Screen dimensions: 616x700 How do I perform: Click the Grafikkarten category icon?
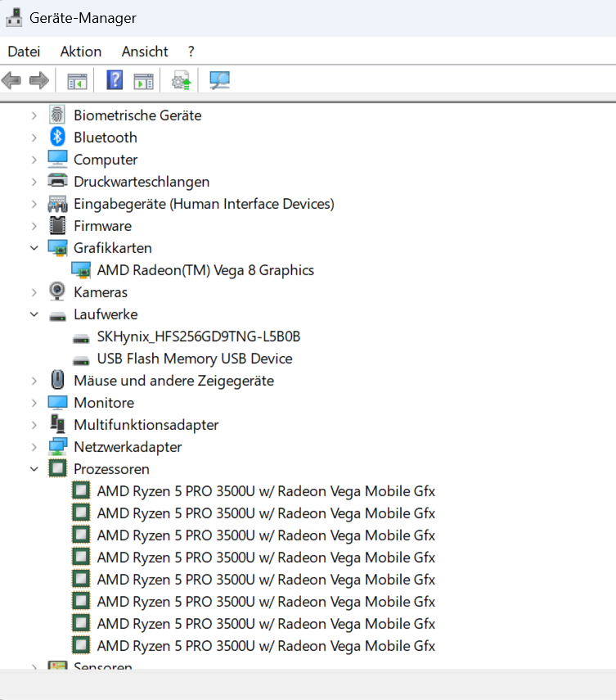(x=57, y=248)
